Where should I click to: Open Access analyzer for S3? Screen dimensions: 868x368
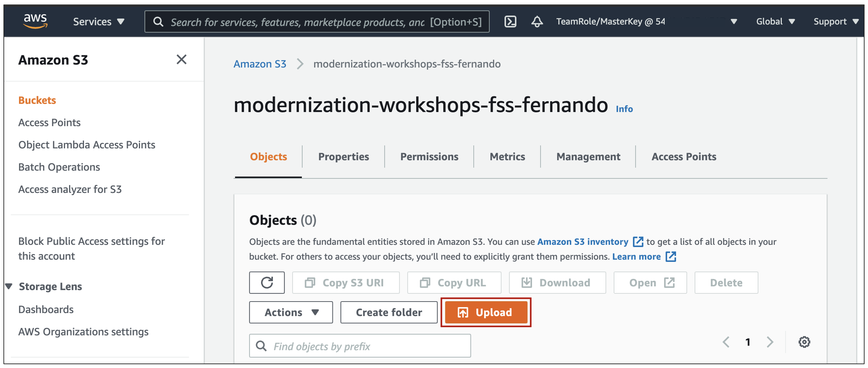coord(70,190)
